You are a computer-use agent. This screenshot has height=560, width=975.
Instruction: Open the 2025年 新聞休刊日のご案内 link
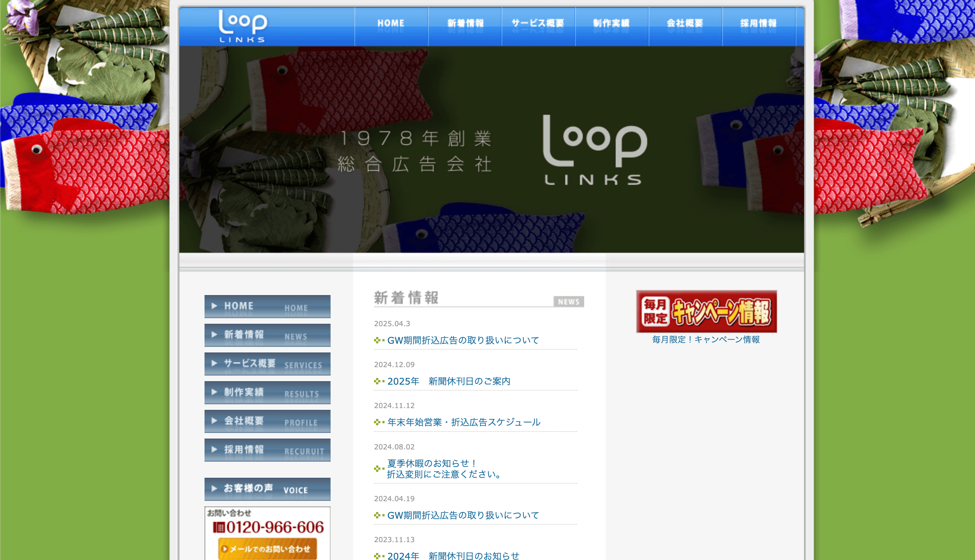coord(449,381)
